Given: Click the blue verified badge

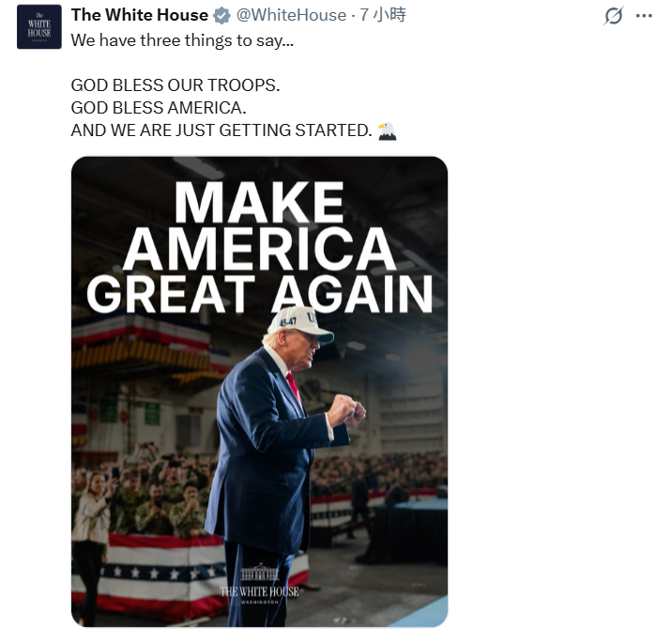Looking at the screenshot, I should pyautogui.click(x=221, y=15).
